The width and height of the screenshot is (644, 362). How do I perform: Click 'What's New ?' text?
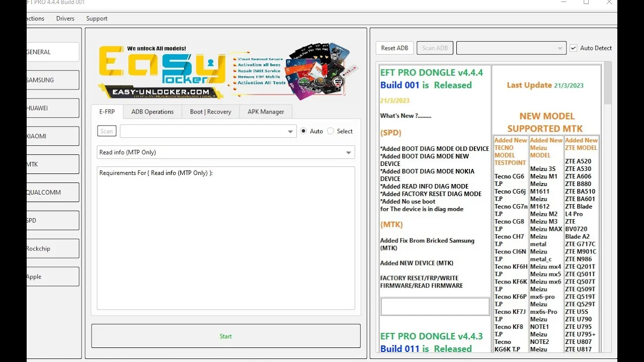[x=406, y=116]
